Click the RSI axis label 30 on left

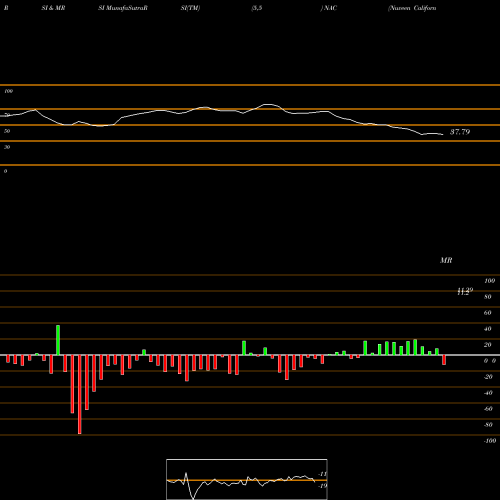pos(7,147)
